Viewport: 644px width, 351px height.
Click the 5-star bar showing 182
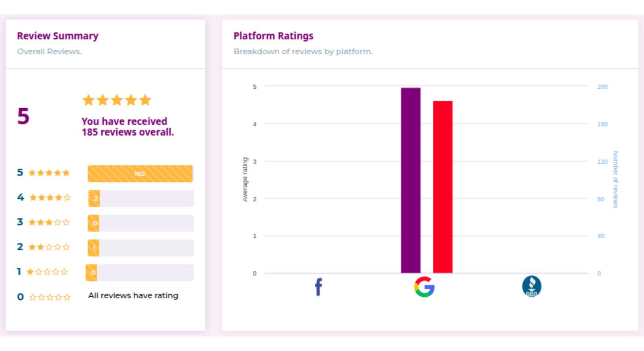click(140, 174)
